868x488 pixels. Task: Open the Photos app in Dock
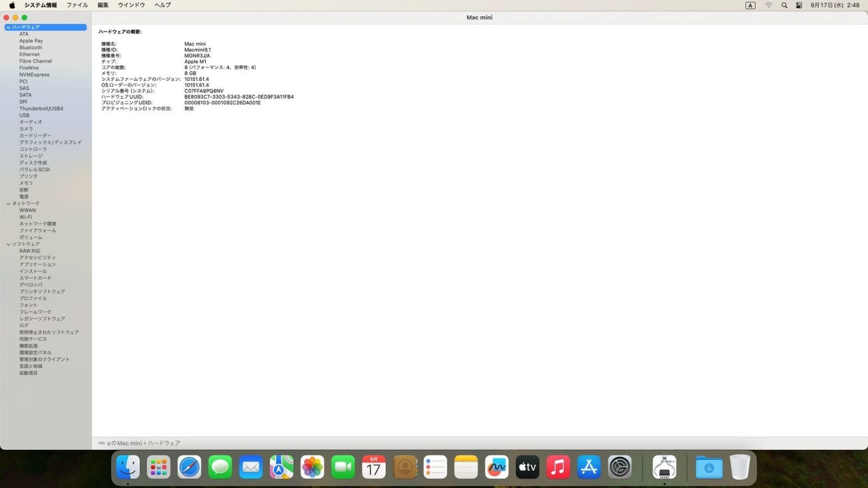tap(312, 467)
